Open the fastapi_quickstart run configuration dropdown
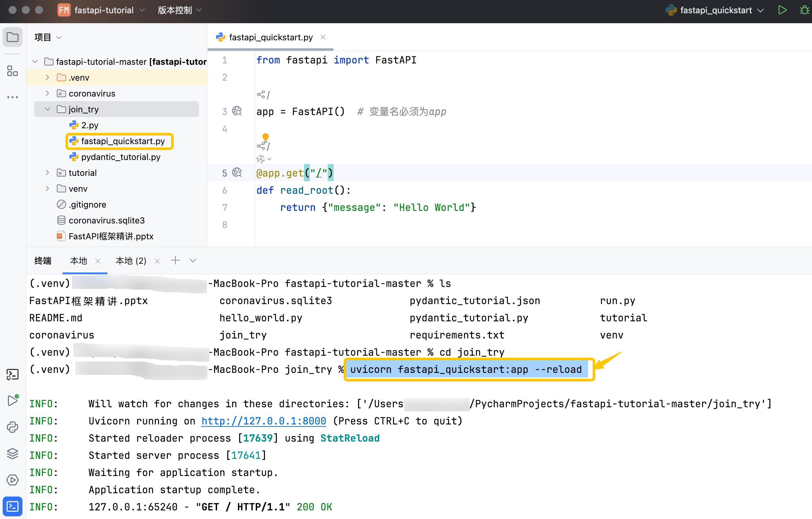 (x=716, y=10)
